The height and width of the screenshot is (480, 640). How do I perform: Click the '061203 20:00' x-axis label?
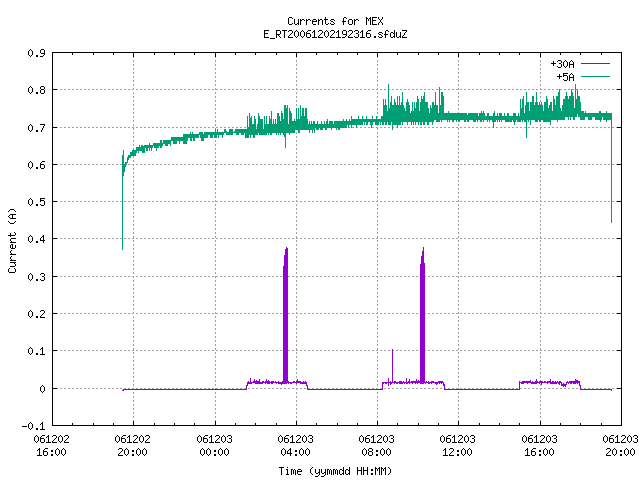pyautogui.click(x=620, y=445)
